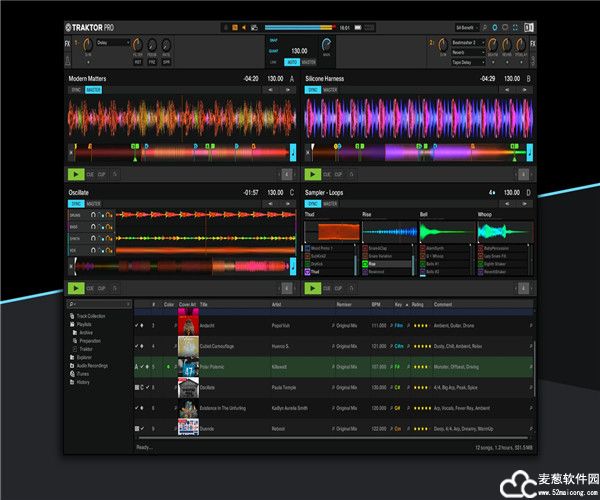Image resolution: width=600 pixels, height=500 pixels.
Task: Enable MASTER on the Silicone Harness deck
Action: pyautogui.click(x=330, y=89)
